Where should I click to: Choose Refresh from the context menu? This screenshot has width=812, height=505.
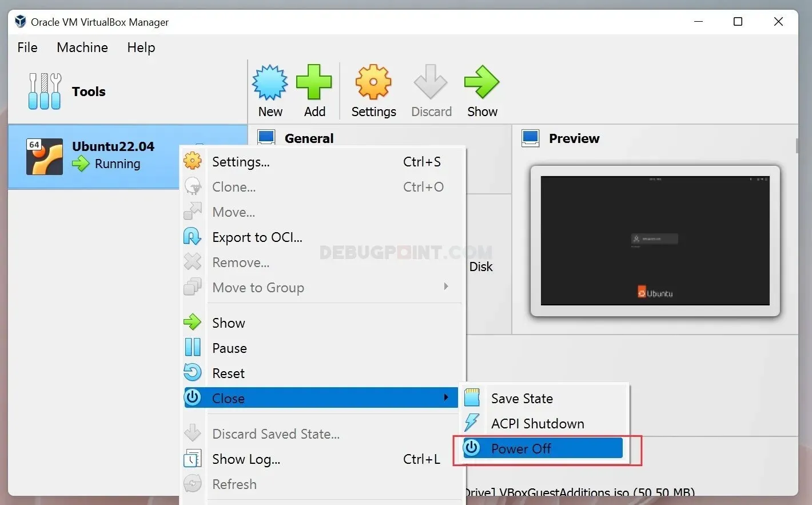pos(322,484)
